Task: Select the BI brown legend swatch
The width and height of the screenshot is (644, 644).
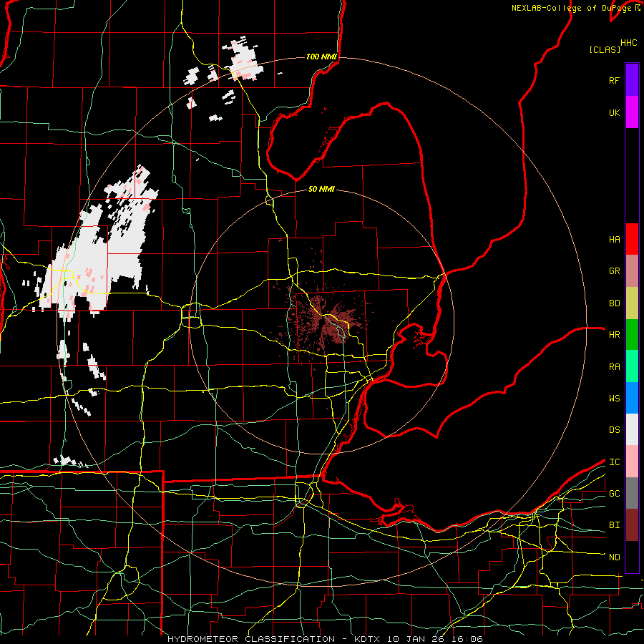Action: coord(632,525)
